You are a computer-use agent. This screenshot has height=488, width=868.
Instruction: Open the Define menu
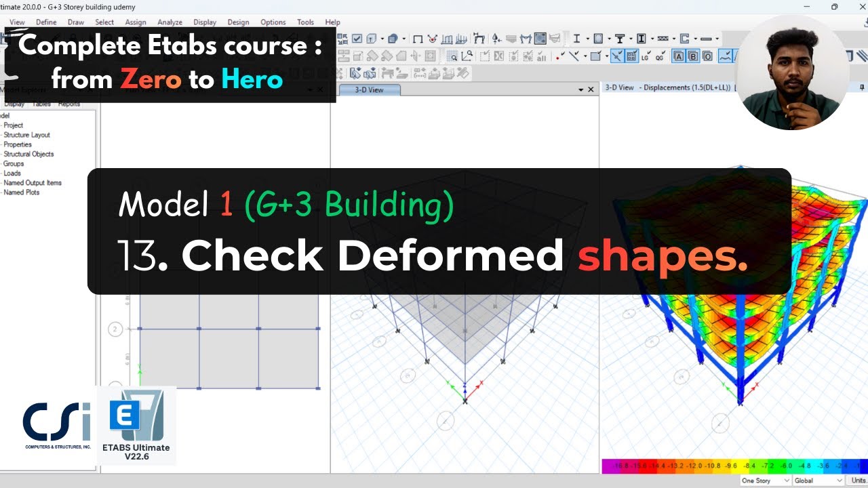click(x=46, y=22)
